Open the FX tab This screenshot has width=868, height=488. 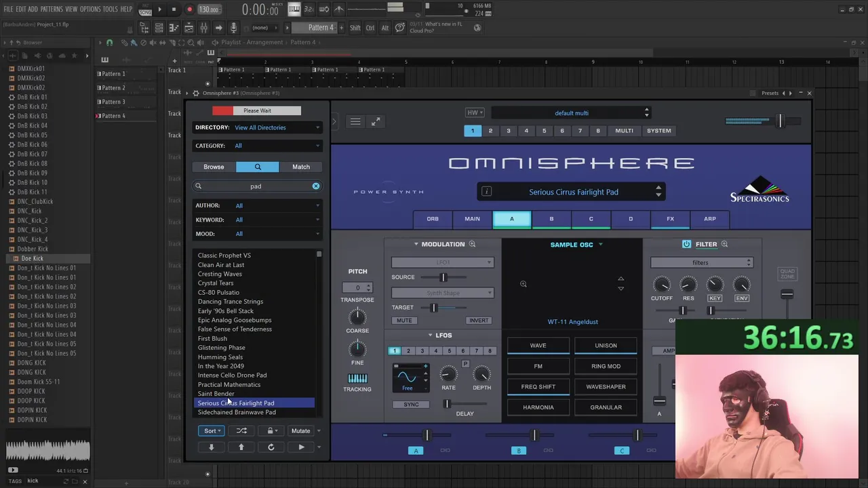tap(670, 219)
